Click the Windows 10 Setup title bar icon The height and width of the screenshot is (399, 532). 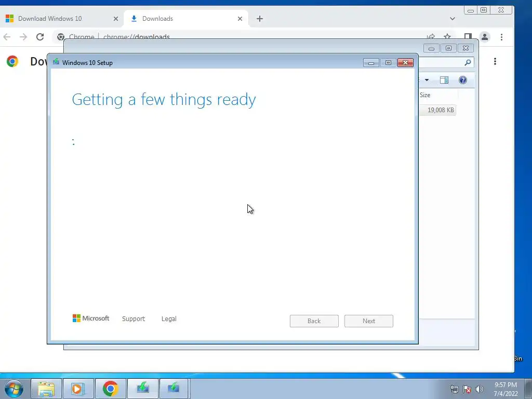pyautogui.click(x=56, y=62)
